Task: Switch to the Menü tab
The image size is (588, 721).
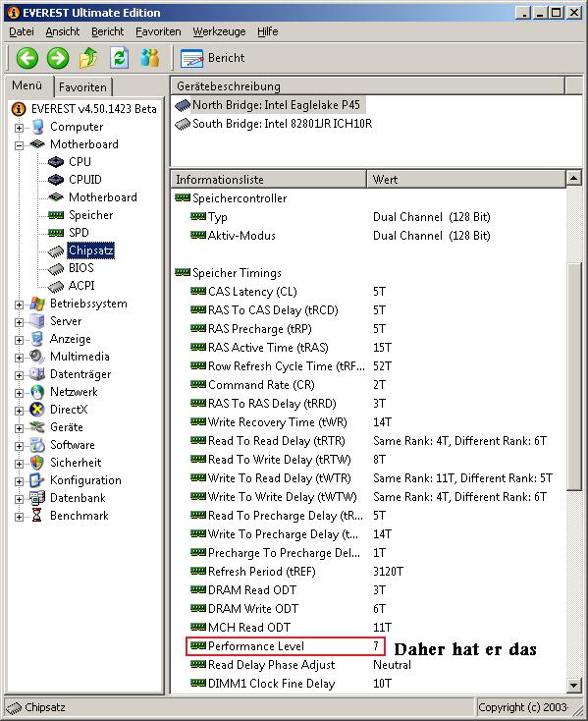Action: 27,85
